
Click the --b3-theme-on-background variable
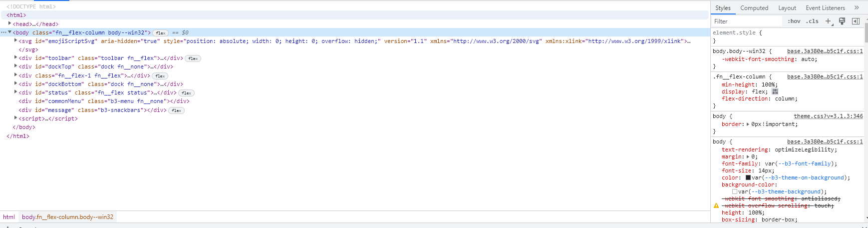click(x=804, y=177)
